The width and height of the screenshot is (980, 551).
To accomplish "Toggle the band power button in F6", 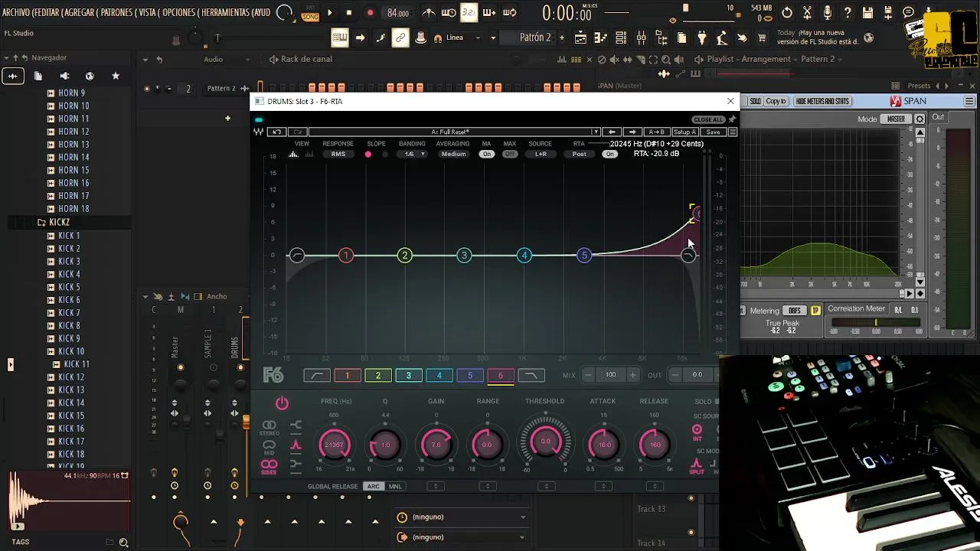I will tap(282, 403).
